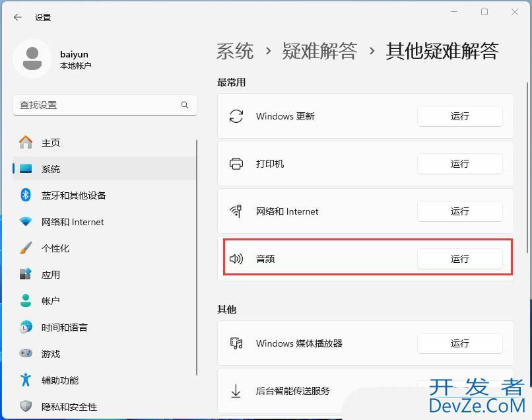This screenshot has width=532, height=420.
Task: Open the baiyun local account name
Action: [x=74, y=54]
